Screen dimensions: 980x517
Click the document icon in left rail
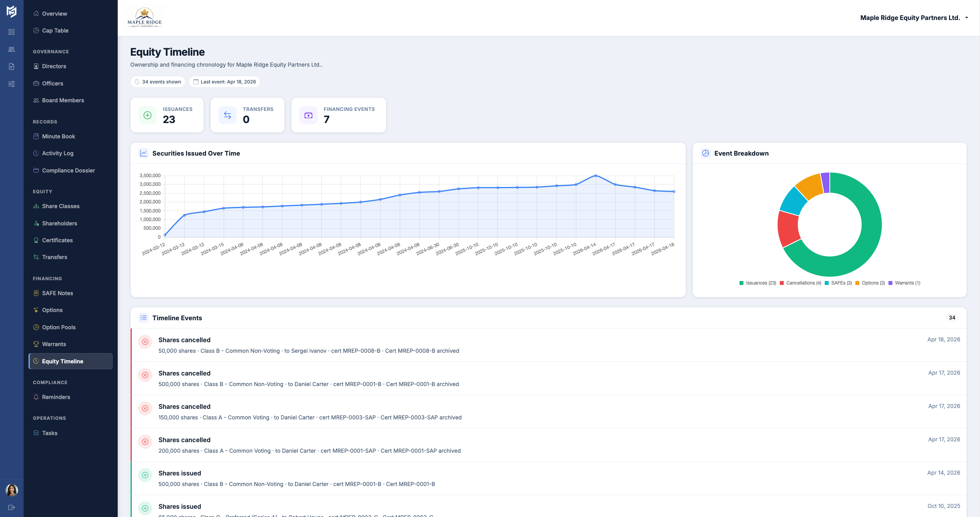[x=11, y=66]
